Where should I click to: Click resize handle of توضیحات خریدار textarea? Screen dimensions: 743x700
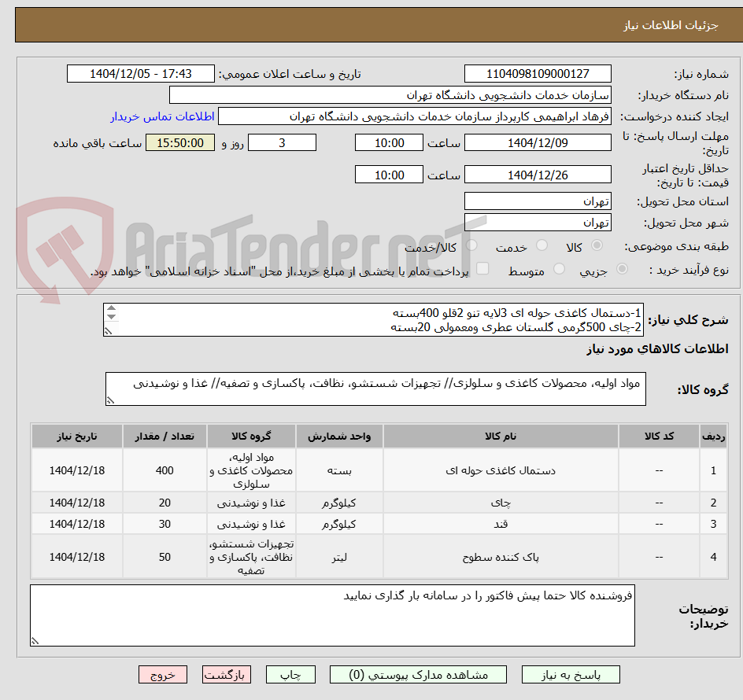[35, 641]
